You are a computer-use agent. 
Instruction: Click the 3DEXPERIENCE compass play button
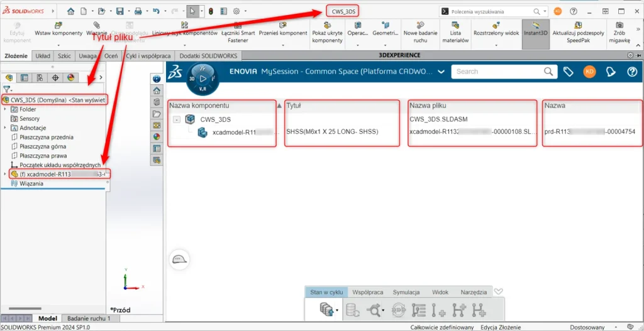pyautogui.click(x=203, y=78)
